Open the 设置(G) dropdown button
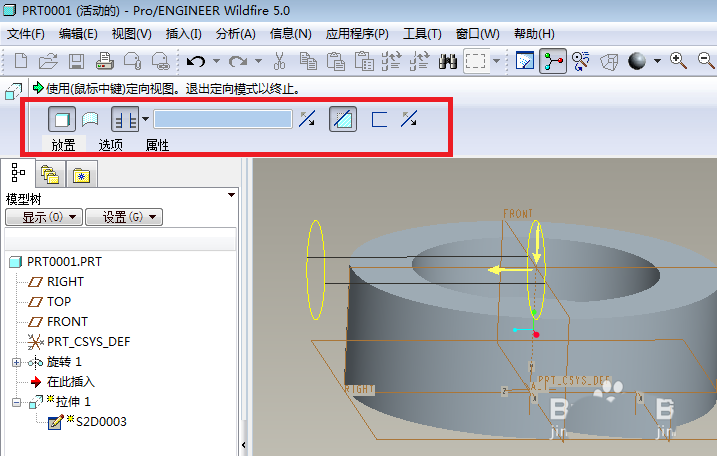Screen dimensions: 717x456 click(x=124, y=217)
